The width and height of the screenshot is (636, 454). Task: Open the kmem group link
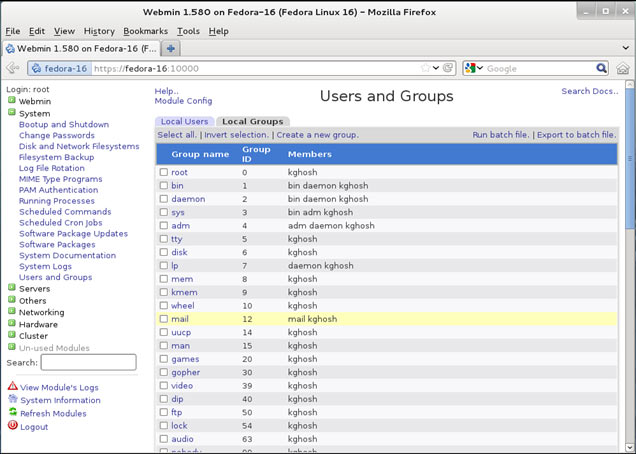coord(184,292)
